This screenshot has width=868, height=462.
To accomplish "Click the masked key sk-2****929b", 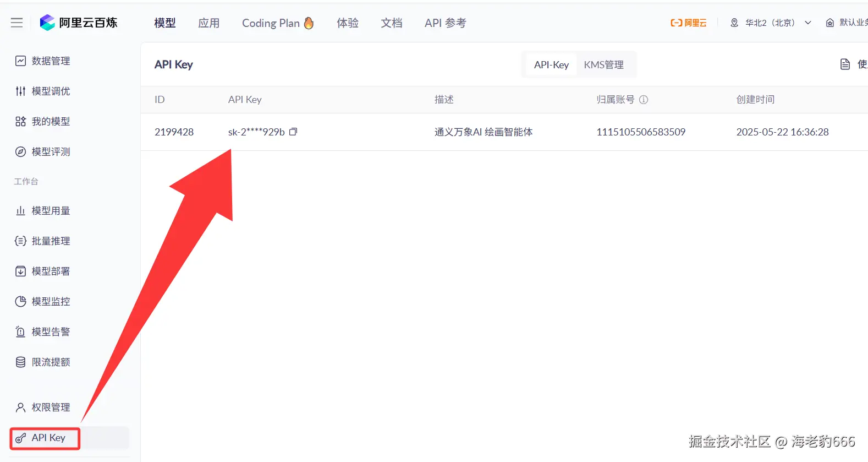I will click(x=256, y=132).
